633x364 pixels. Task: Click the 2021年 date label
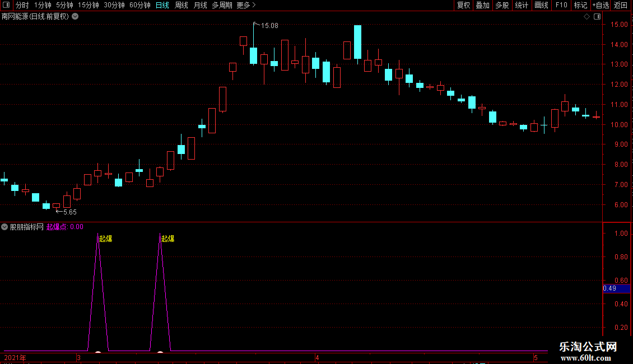pos(15,357)
